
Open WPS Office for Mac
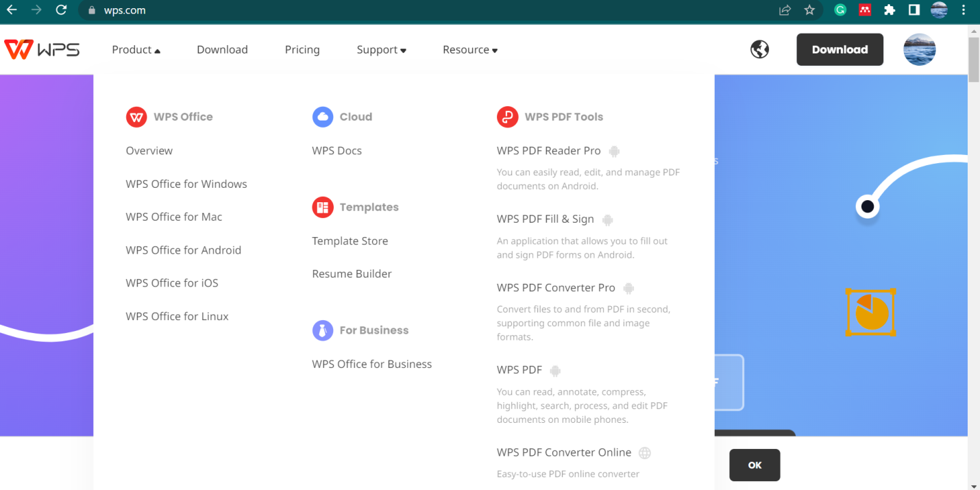[174, 217]
